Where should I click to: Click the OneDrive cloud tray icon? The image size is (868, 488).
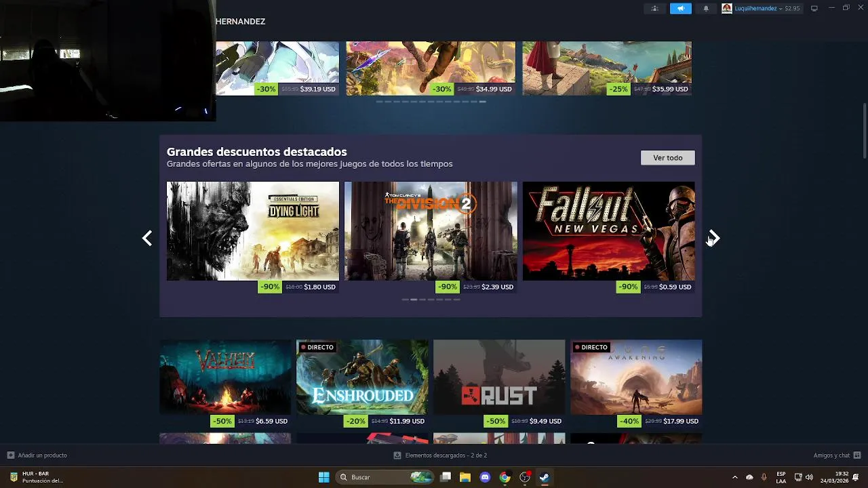749,477
